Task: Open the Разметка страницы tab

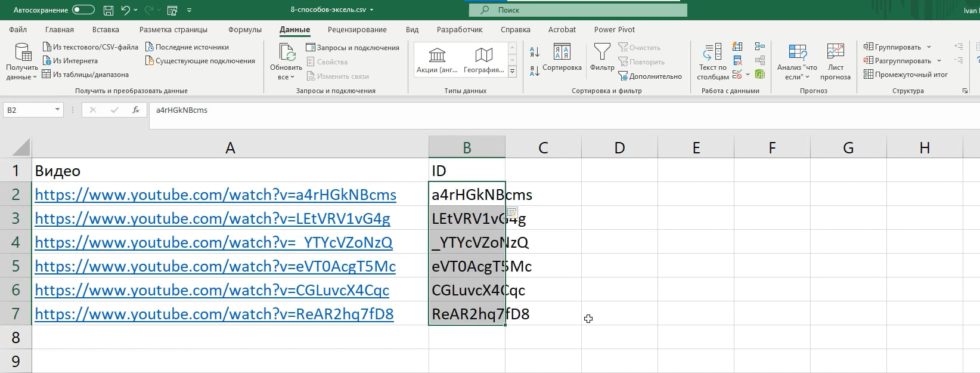Action: point(173,29)
